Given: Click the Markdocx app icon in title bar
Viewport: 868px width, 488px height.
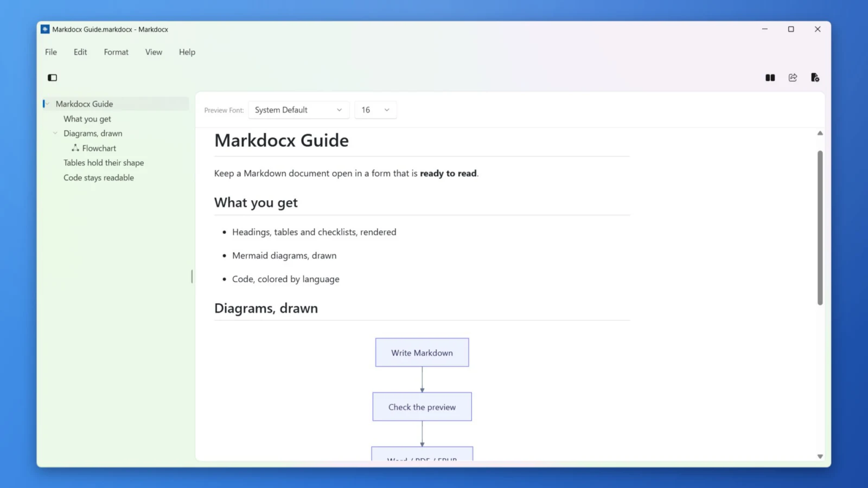Looking at the screenshot, I should [x=45, y=29].
